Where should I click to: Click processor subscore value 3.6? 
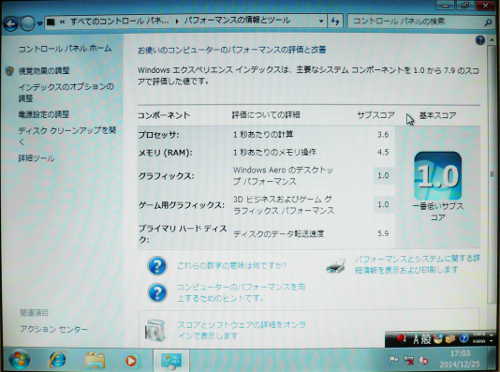click(x=383, y=134)
